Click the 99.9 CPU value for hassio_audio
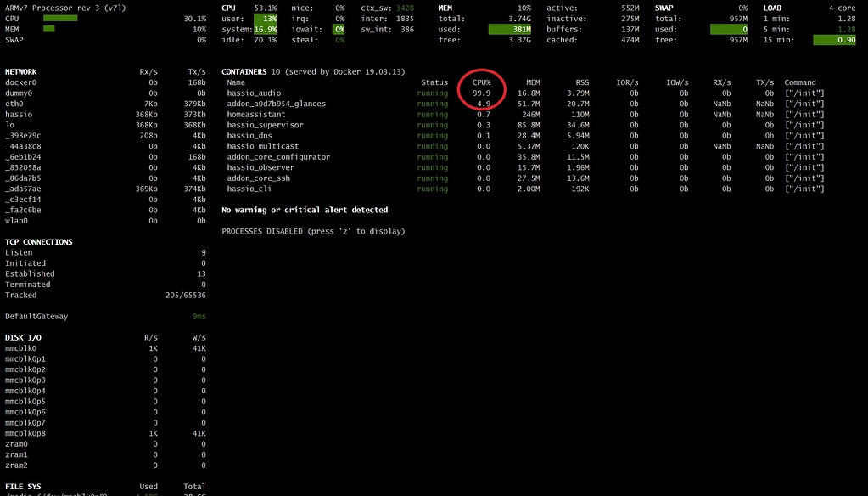This screenshot has height=496, width=868. [481, 93]
